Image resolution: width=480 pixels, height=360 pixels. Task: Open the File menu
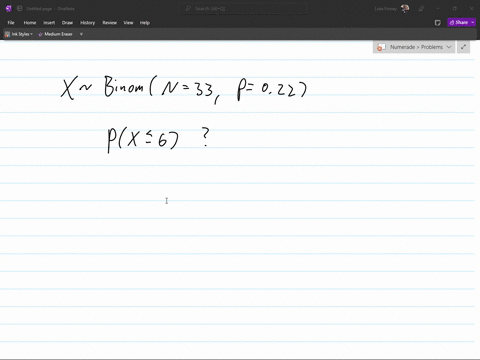click(11, 23)
